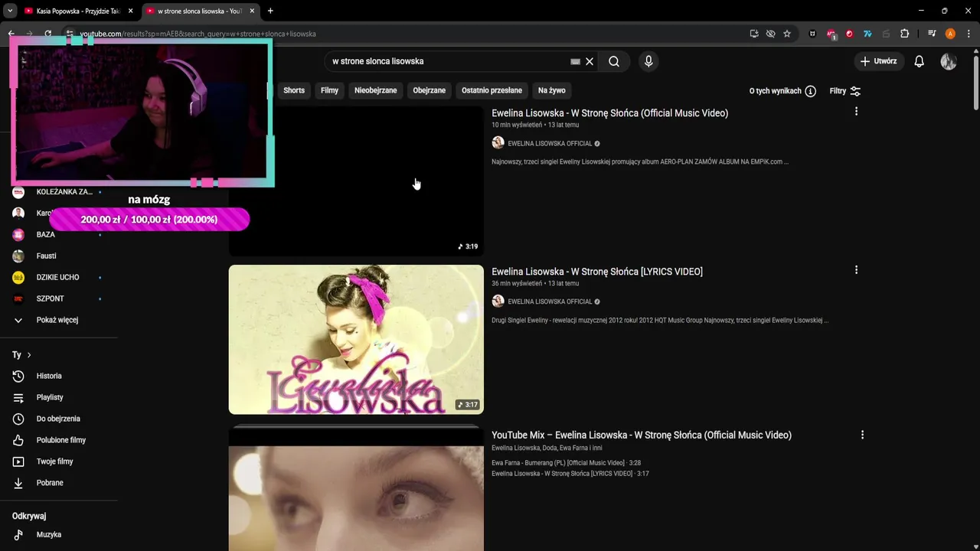
Task: Select the Shorts filter chip
Action: coord(294,90)
